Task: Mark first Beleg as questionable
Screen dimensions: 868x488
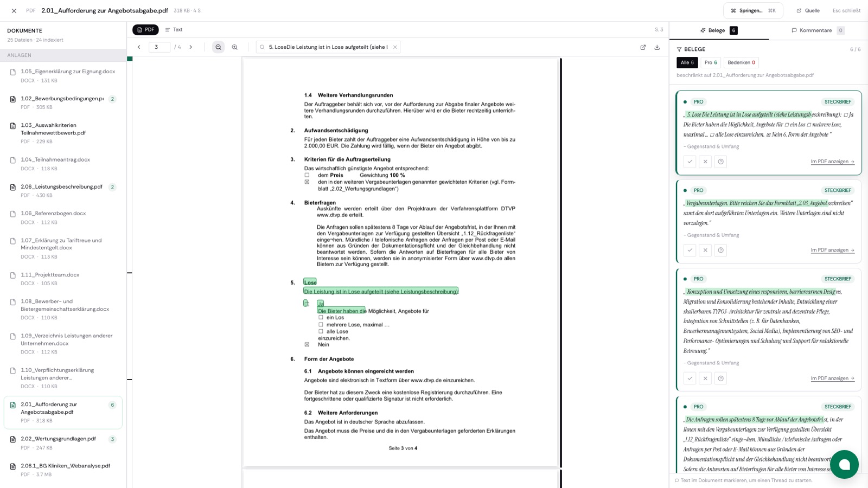Action: coord(720,162)
